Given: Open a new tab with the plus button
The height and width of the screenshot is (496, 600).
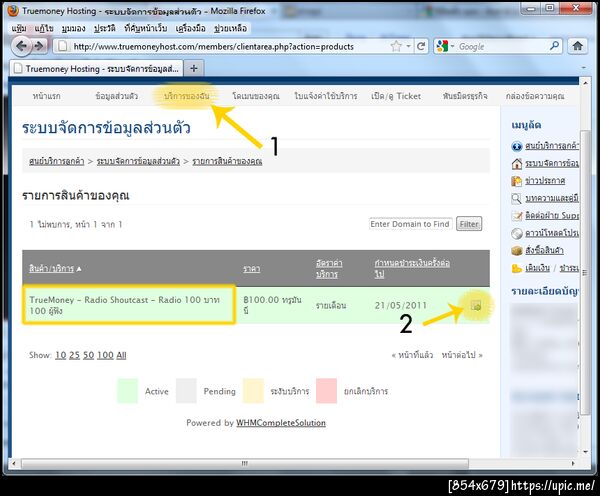Looking at the screenshot, I should click(194, 69).
